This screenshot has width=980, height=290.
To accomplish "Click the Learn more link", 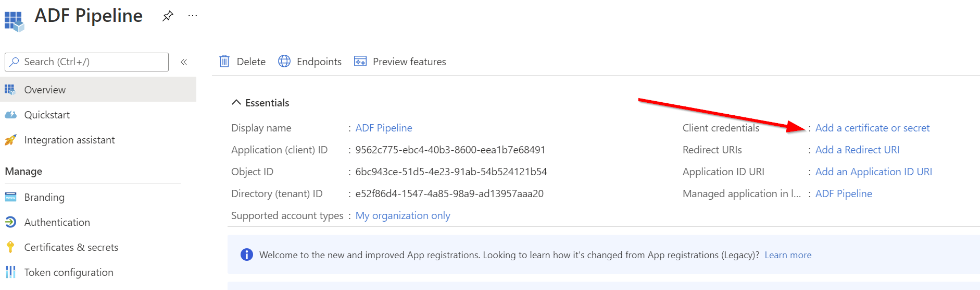I will click(x=788, y=255).
